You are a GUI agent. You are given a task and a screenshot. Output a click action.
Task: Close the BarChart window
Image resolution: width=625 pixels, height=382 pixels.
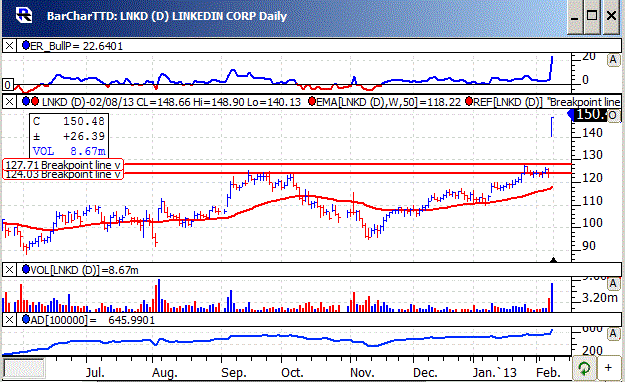coord(611,17)
